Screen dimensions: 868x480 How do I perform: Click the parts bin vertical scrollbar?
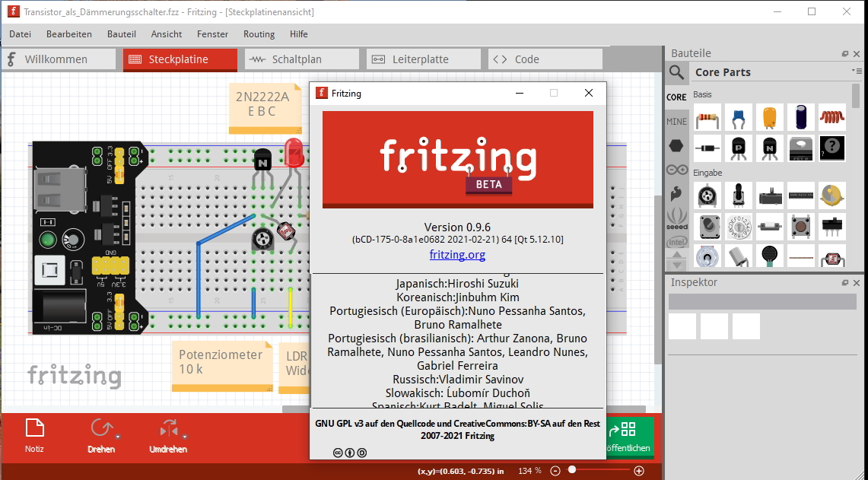(856, 95)
